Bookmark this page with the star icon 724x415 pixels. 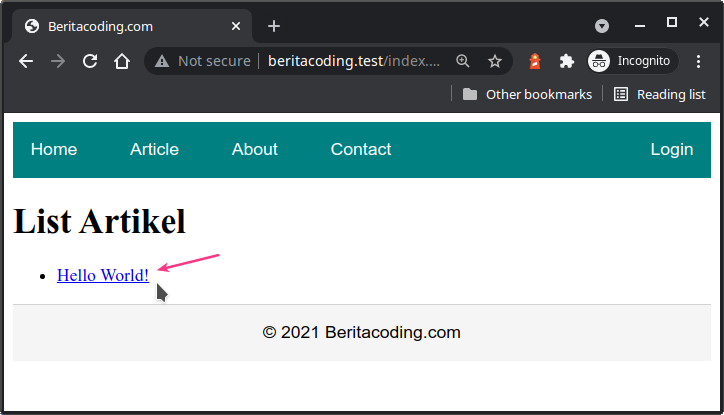tap(495, 61)
